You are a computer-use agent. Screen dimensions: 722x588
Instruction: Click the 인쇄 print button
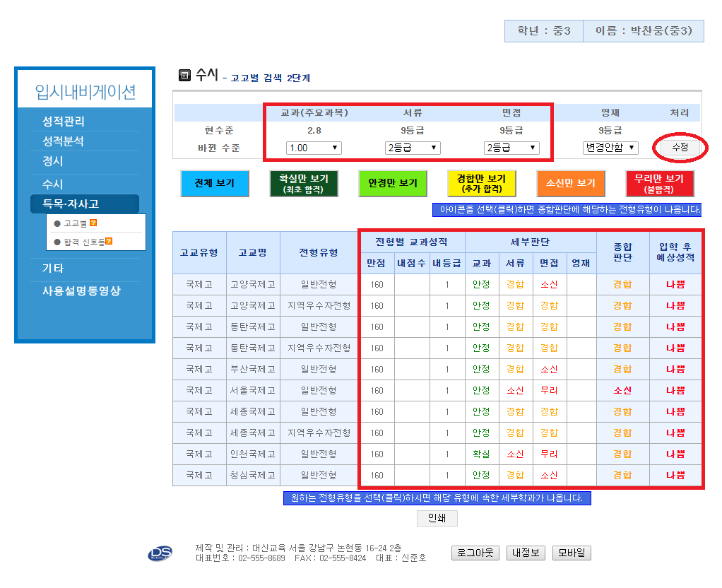[x=437, y=518]
